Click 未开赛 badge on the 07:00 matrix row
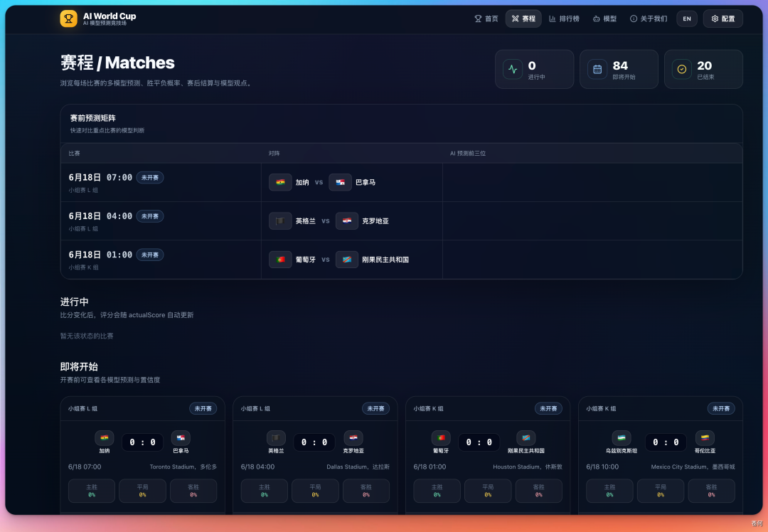This screenshot has height=532, width=768. point(150,177)
